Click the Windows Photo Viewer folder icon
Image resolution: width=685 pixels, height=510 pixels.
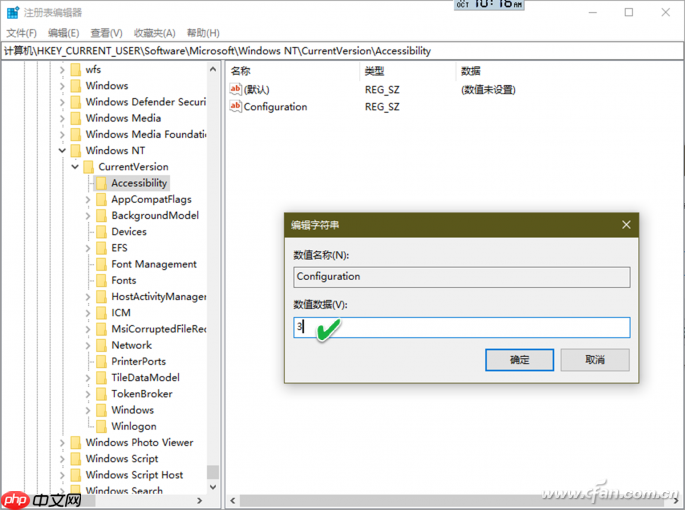75,442
